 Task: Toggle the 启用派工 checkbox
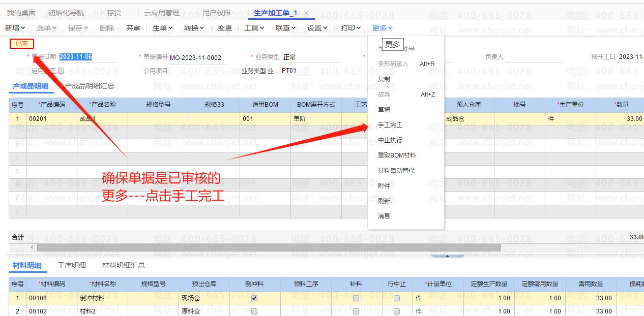61,71
